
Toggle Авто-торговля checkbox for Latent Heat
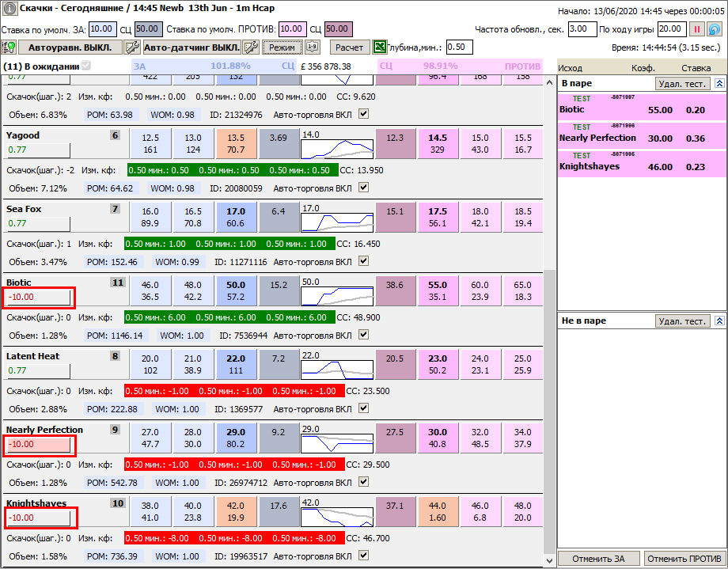tap(363, 408)
